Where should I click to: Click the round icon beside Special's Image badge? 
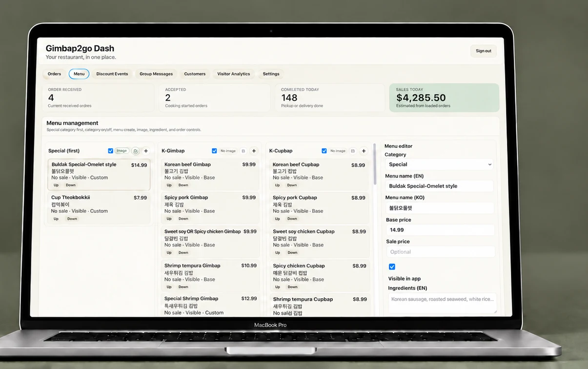pos(136,151)
